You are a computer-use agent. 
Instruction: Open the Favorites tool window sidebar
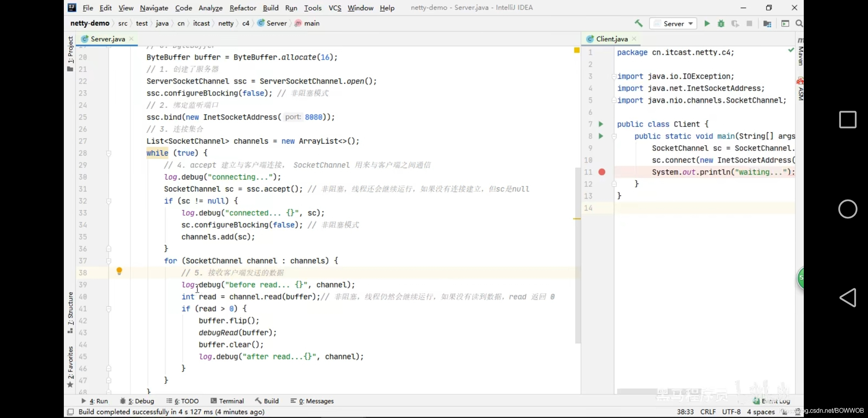tap(70, 367)
